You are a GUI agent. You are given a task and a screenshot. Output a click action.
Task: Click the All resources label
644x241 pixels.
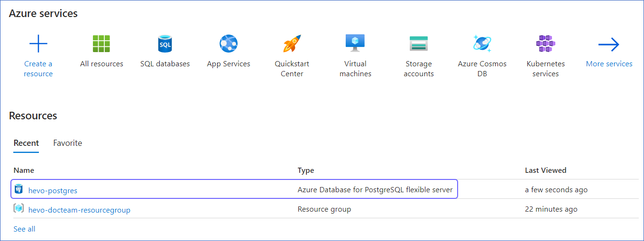click(101, 64)
